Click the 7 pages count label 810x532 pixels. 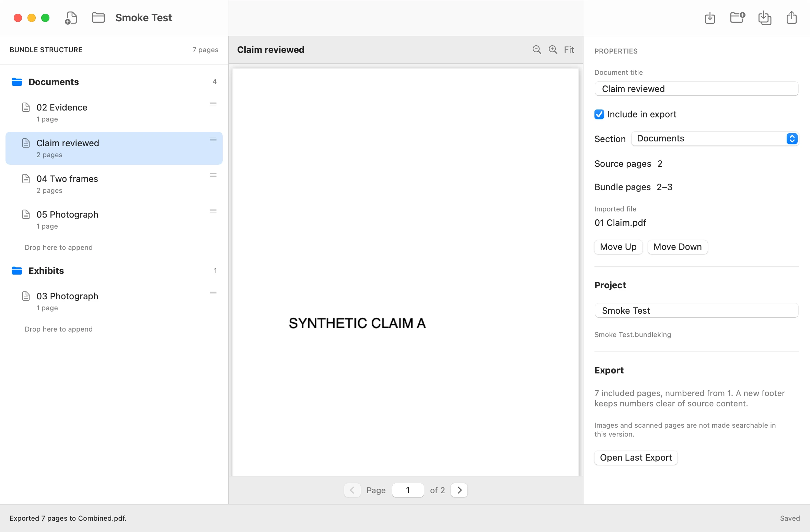[205, 50]
